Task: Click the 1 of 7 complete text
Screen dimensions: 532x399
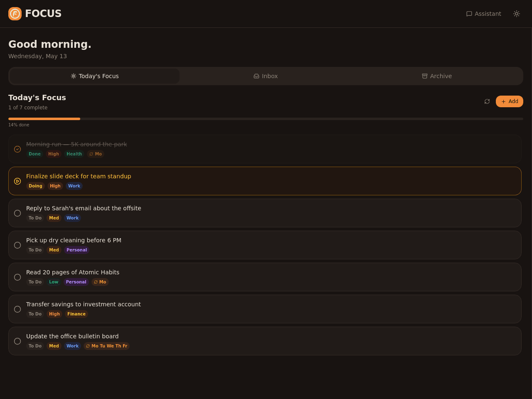Action: click(28, 108)
